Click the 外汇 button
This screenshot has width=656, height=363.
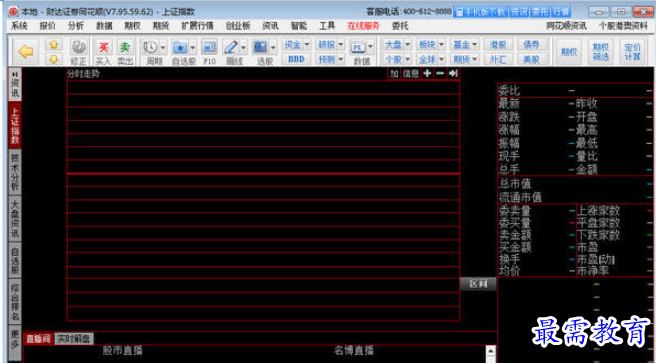tap(498, 59)
